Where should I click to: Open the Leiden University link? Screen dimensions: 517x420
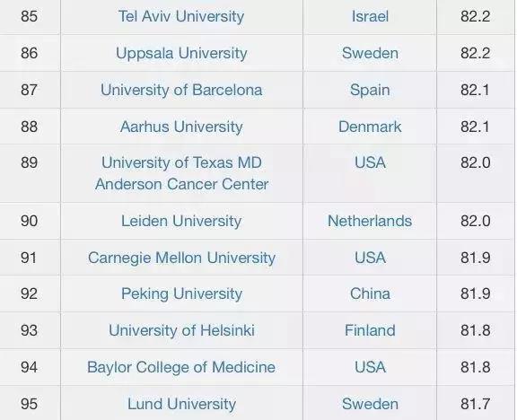[181, 221]
